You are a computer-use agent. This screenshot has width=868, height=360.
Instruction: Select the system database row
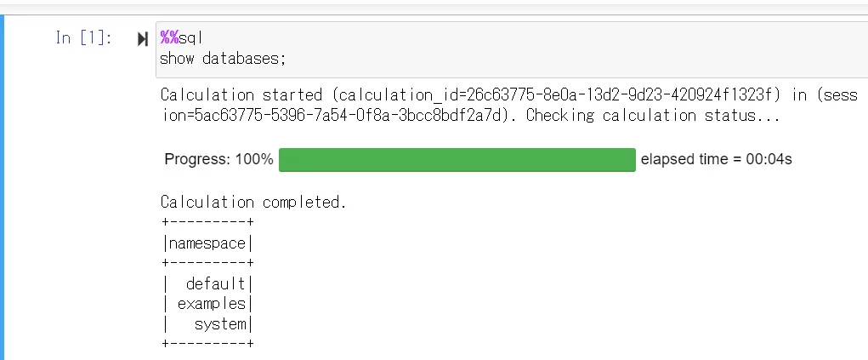coord(207,324)
